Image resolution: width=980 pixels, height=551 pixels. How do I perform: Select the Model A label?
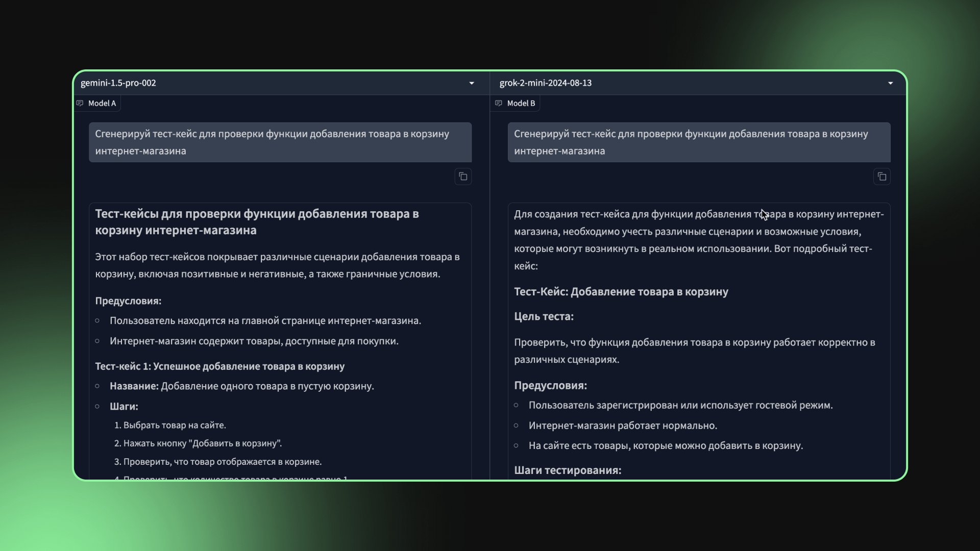click(102, 103)
